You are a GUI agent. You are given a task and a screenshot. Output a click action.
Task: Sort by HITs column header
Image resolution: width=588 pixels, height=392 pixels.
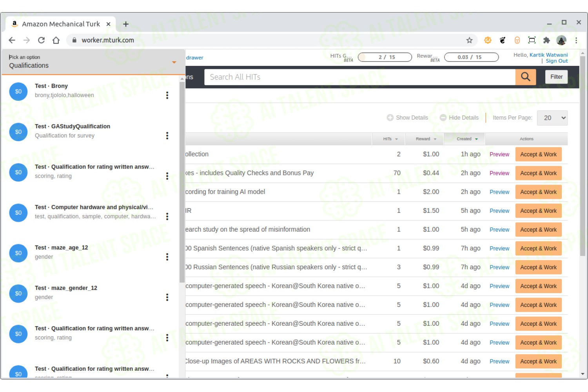click(x=390, y=139)
